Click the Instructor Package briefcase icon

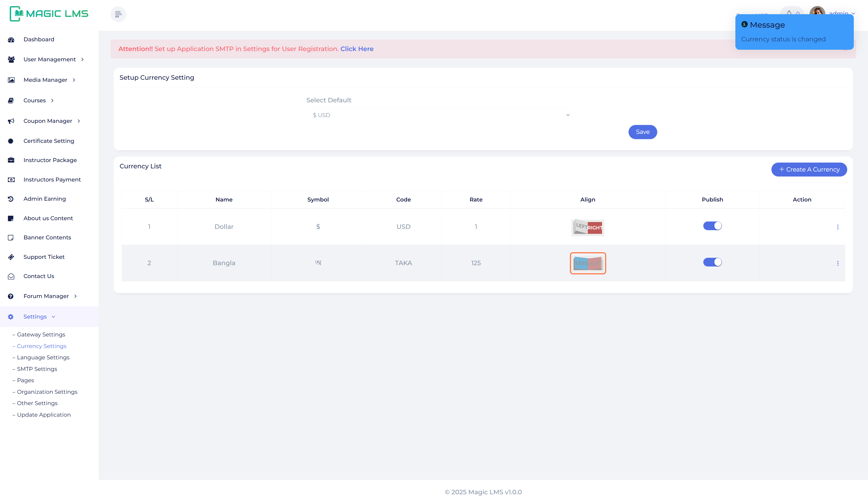point(11,160)
